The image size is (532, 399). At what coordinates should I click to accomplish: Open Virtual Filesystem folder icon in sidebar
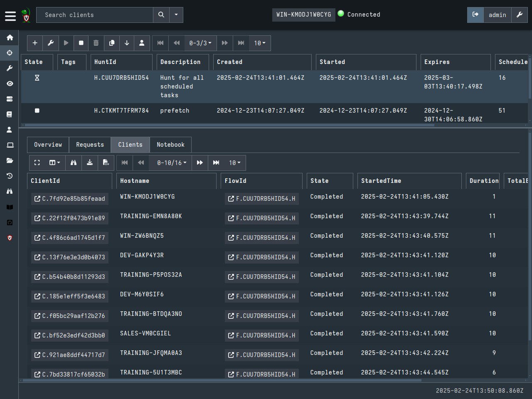[x=10, y=160]
